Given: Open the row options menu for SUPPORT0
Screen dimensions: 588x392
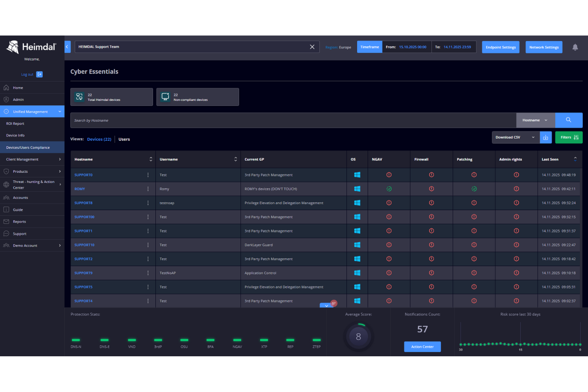Looking at the screenshot, I should 148,175.
